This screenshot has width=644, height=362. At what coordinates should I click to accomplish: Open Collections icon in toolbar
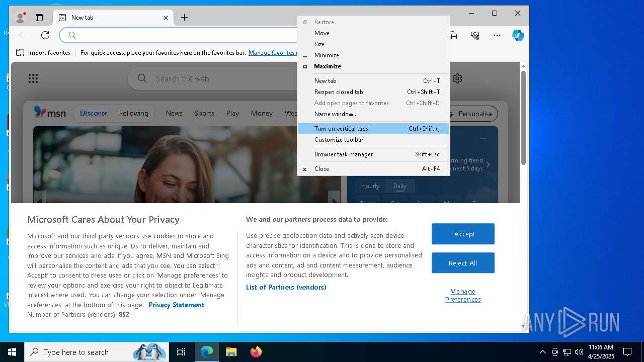pos(453,35)
